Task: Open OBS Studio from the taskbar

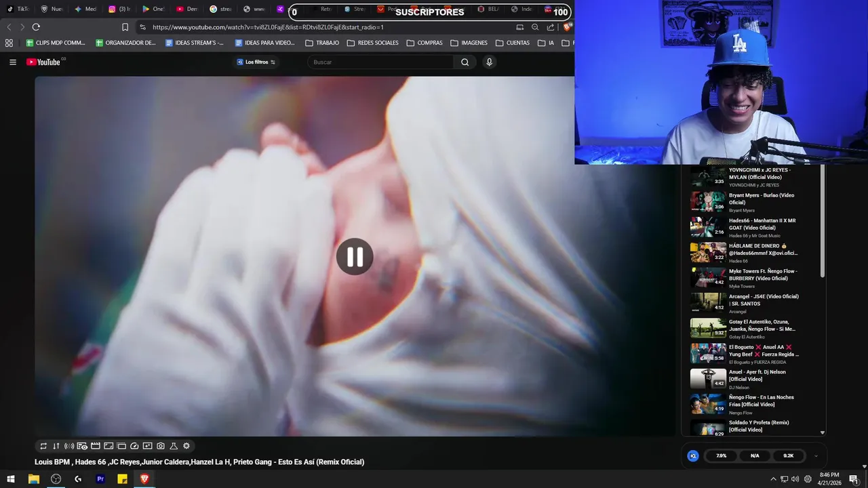Action: coord(56,479)
